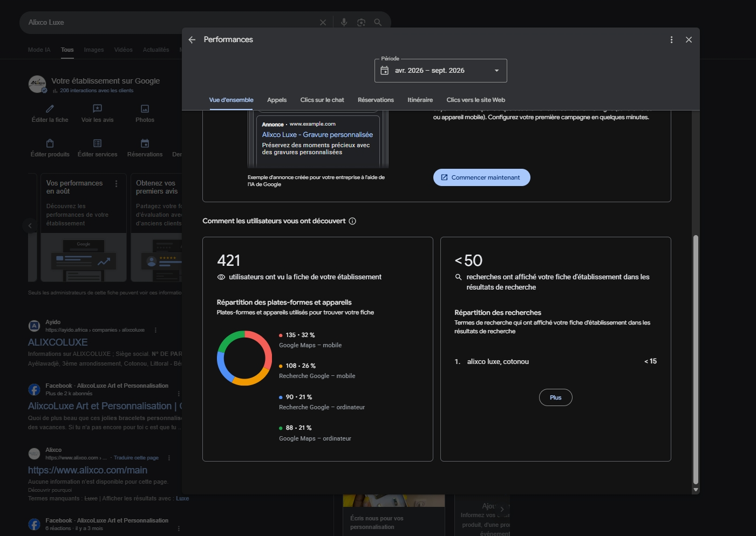The width and height of the screenshot is (756, 536).
Task: Click the 206 interactions avec les clients link
Action: [x=97, y=91]
